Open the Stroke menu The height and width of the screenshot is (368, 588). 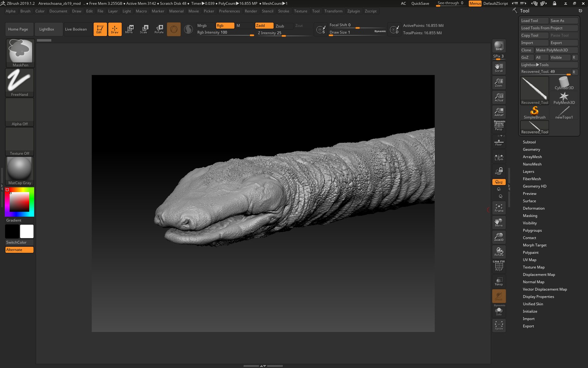(x=283, y=11)
